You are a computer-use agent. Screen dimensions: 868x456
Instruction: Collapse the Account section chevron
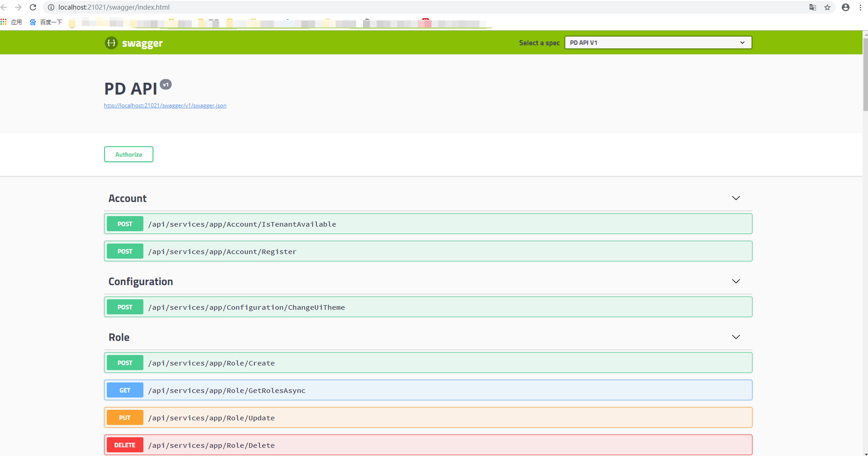coord(736,198)
